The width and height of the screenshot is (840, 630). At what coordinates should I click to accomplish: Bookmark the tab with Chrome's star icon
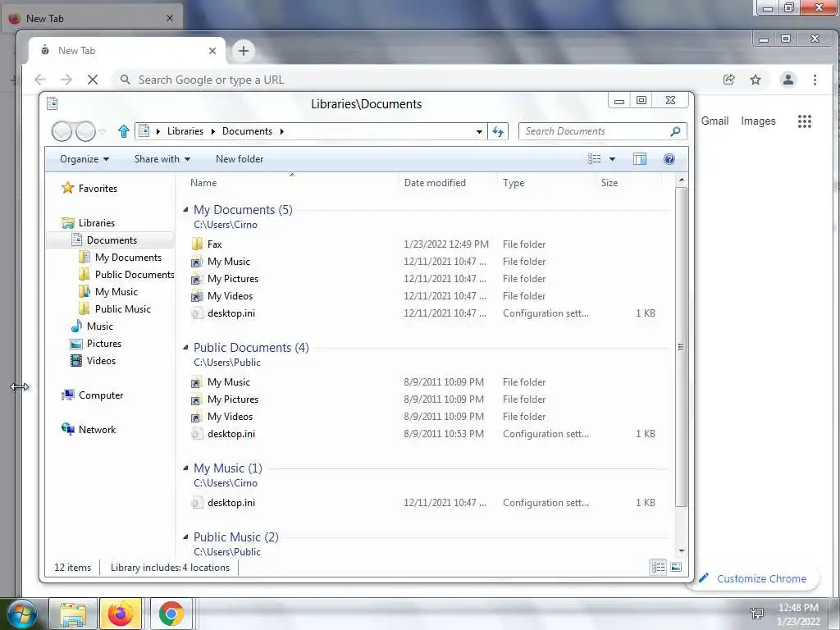point(756,80)
